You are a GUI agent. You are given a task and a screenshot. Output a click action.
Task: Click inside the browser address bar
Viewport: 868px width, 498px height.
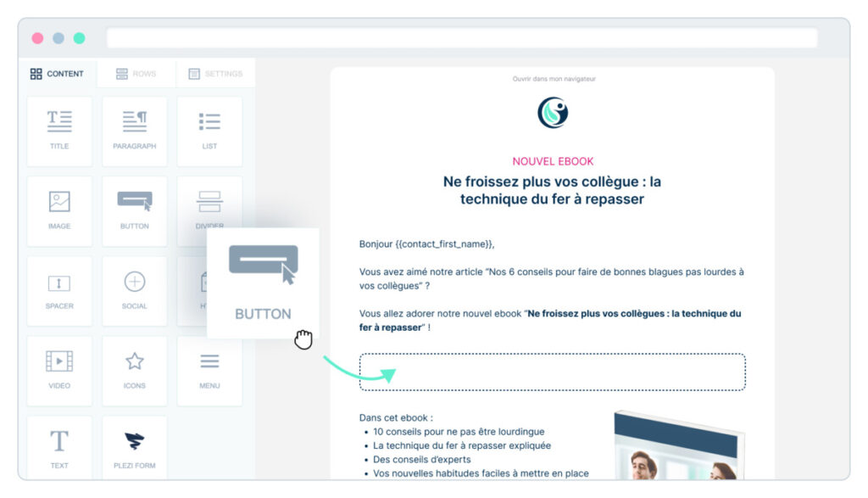click(x=462, y=37)
